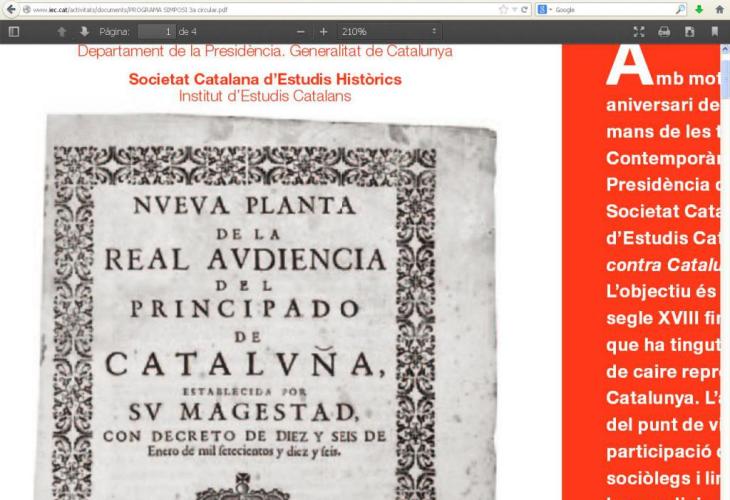730x500 pixels.
Task: Open the 210% zoom level dropdown
Action: (389, 32)
